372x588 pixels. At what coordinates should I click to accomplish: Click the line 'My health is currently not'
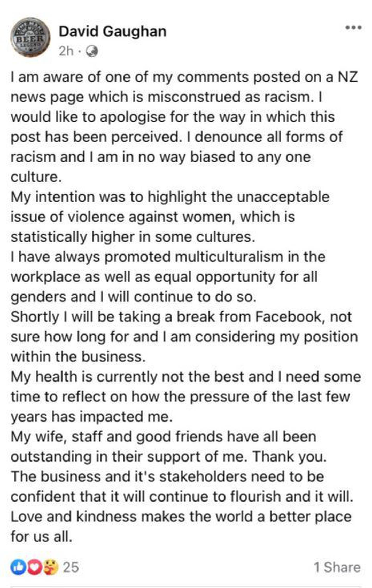click(x=186, y=377)
